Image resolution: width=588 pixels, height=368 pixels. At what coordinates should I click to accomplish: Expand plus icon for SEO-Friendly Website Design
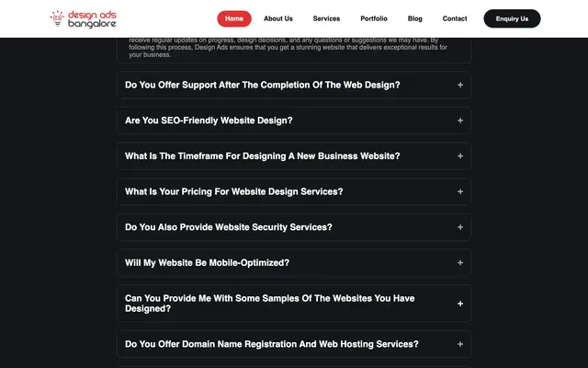click(x=460, y=121)
